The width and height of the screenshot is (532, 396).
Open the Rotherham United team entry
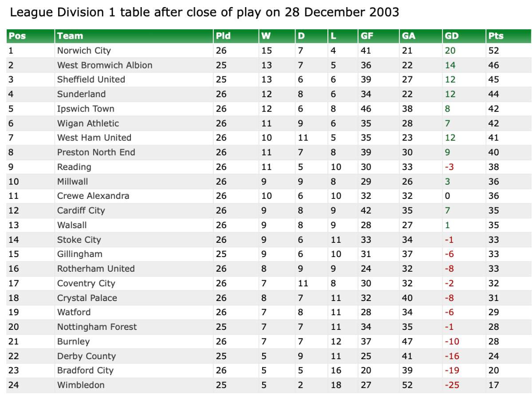pyautogui.click(x=96, y=269)
